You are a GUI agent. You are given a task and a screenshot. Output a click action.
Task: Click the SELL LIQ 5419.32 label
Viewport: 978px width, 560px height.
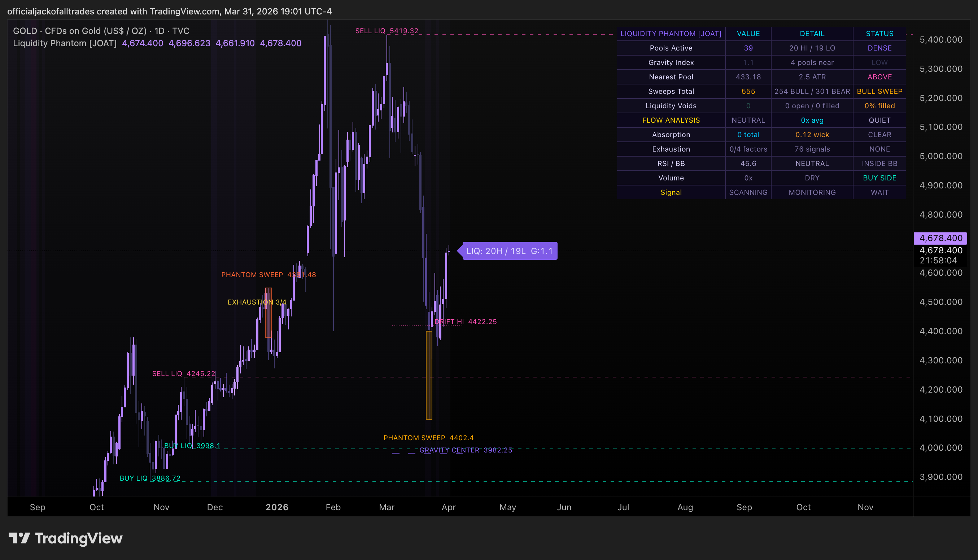(x=387, y=31)
